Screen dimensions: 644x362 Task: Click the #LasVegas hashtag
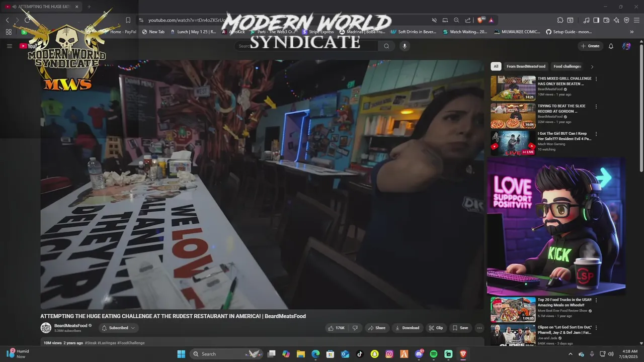107,343
